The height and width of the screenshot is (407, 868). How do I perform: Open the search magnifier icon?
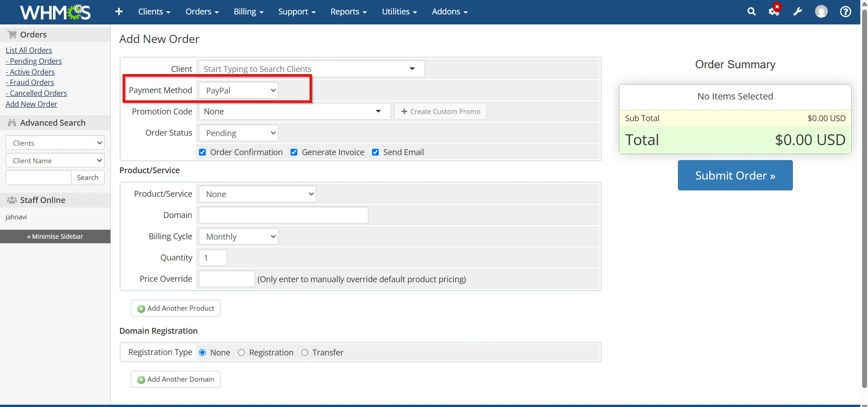(751, 12)
